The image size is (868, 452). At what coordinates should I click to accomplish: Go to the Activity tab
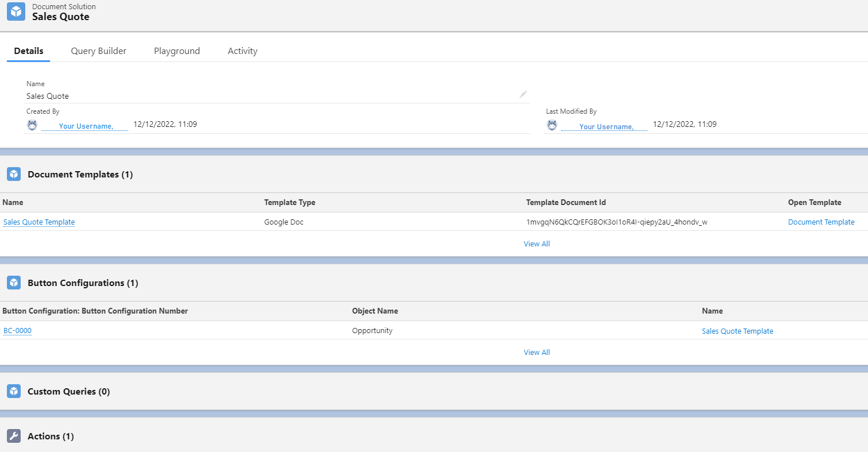pos(242,51)
